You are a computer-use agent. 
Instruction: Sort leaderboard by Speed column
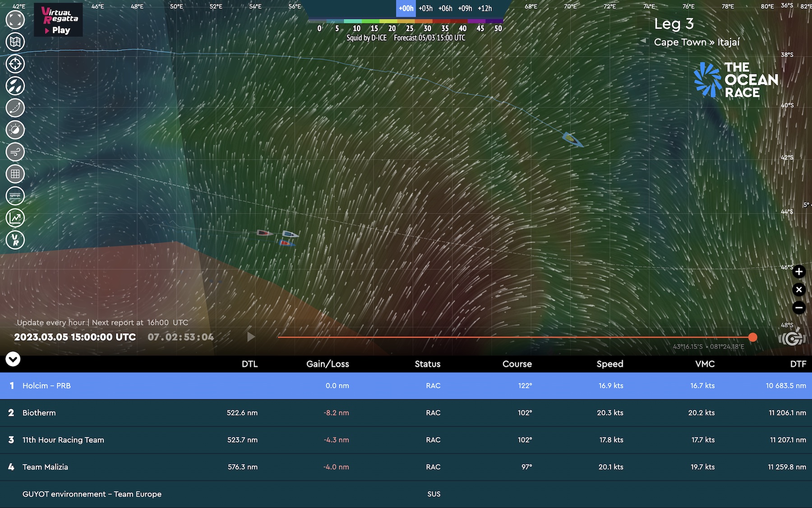coord(610,364)
